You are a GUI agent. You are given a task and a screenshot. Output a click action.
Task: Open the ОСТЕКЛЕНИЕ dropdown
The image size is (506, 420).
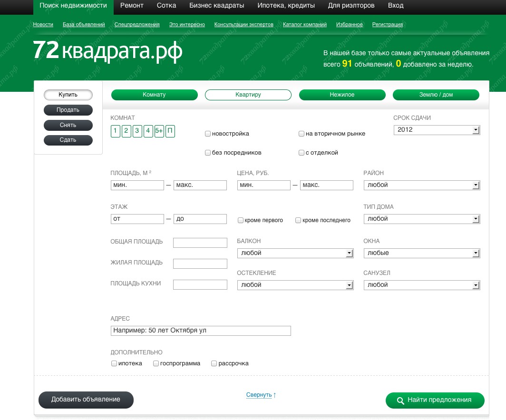295,285
